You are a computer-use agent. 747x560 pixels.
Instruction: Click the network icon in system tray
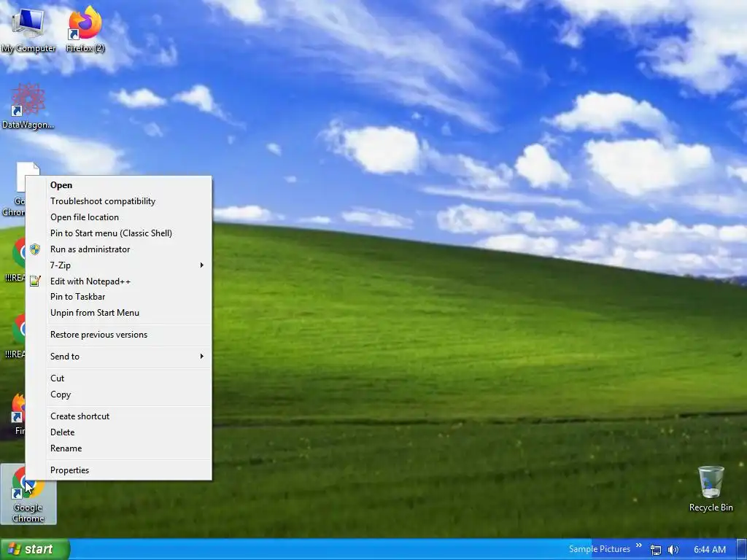(x=656, y=550)
